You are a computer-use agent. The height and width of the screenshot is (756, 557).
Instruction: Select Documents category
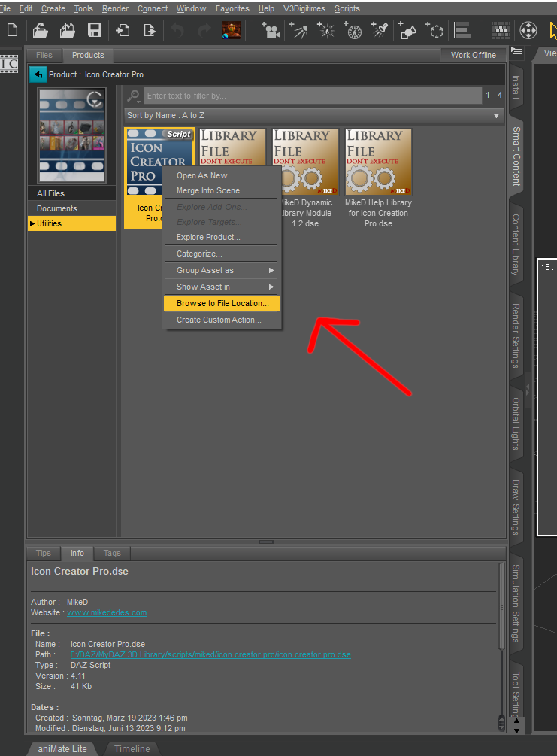pyautogui.click(x=71, y=208)
